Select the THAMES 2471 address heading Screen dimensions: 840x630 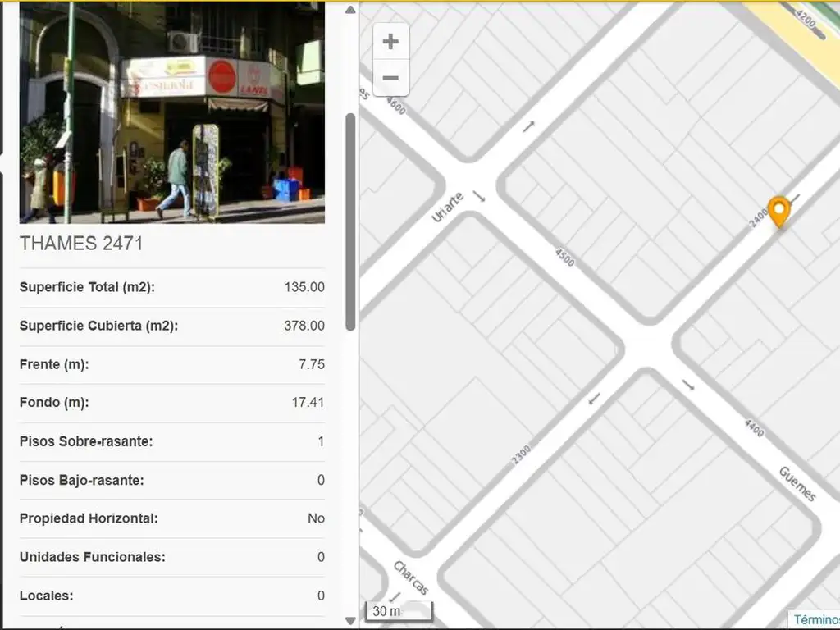[81, 244]
